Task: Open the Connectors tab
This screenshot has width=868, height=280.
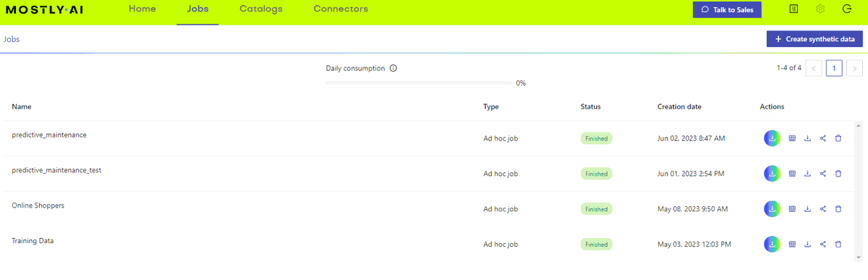Action: 341,9
